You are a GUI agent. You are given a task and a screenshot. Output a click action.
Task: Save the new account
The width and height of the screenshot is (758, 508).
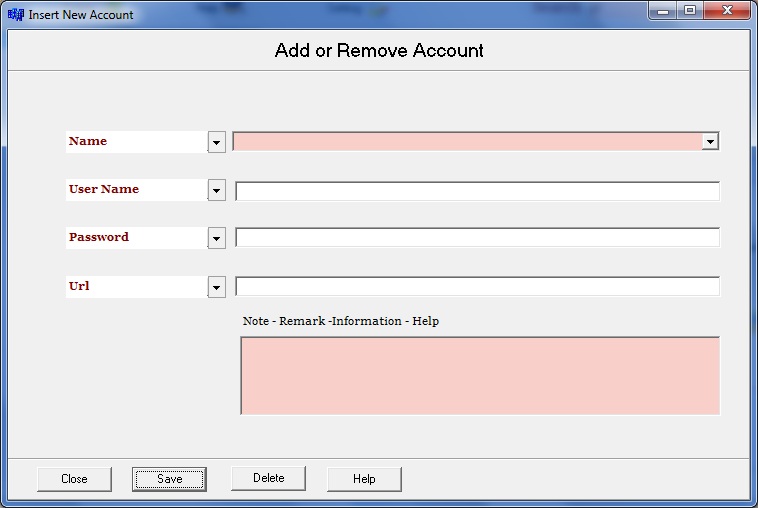(x=169, y=479)
